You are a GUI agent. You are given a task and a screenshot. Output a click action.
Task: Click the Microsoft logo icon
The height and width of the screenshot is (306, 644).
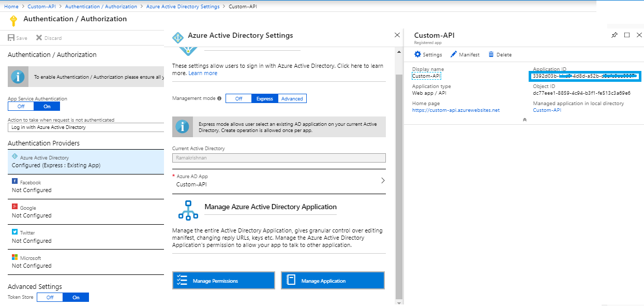point(14,257)
